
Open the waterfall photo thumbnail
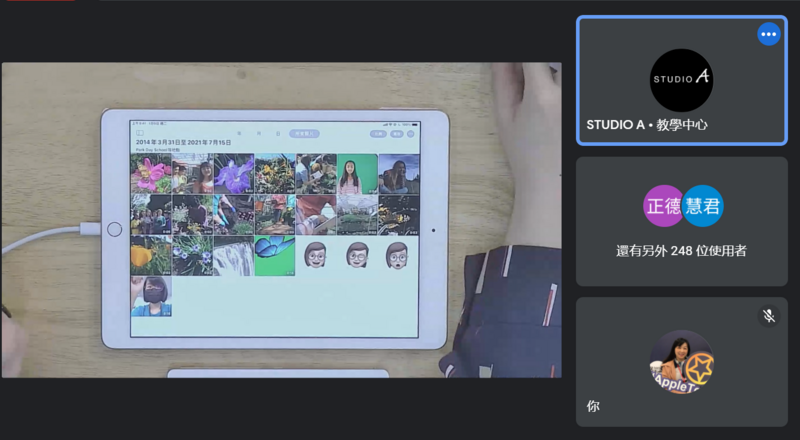coord(233,255)
